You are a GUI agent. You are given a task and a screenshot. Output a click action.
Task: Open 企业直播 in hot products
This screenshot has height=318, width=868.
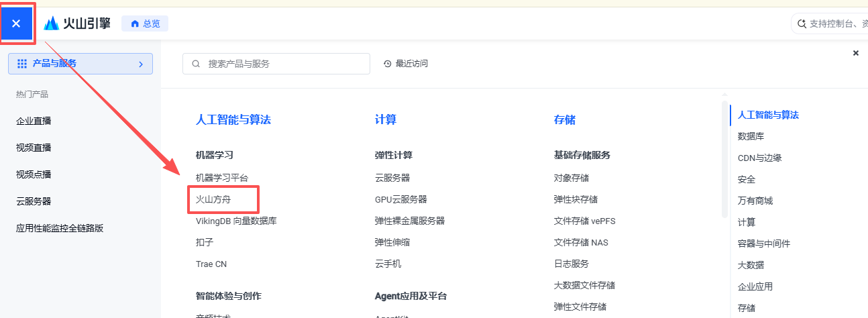tap(34, 121)
